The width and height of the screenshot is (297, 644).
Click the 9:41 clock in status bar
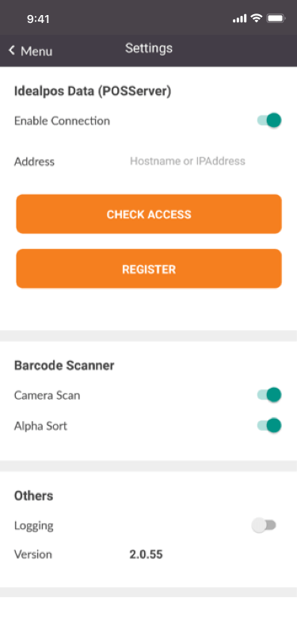(38, 19)
